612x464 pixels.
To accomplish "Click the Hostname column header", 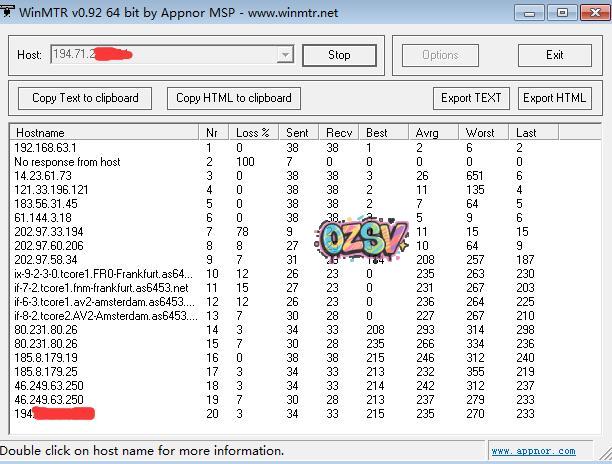I will point(100,132).
